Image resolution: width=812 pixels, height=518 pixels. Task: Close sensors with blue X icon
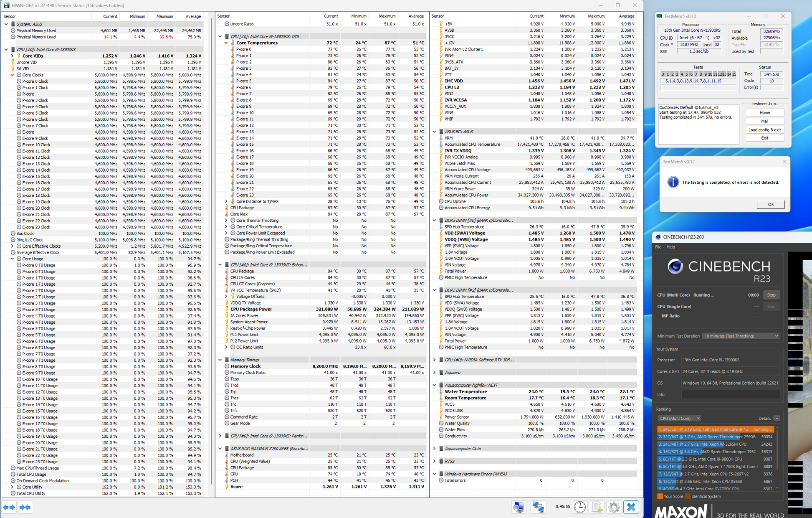[631, 507]
